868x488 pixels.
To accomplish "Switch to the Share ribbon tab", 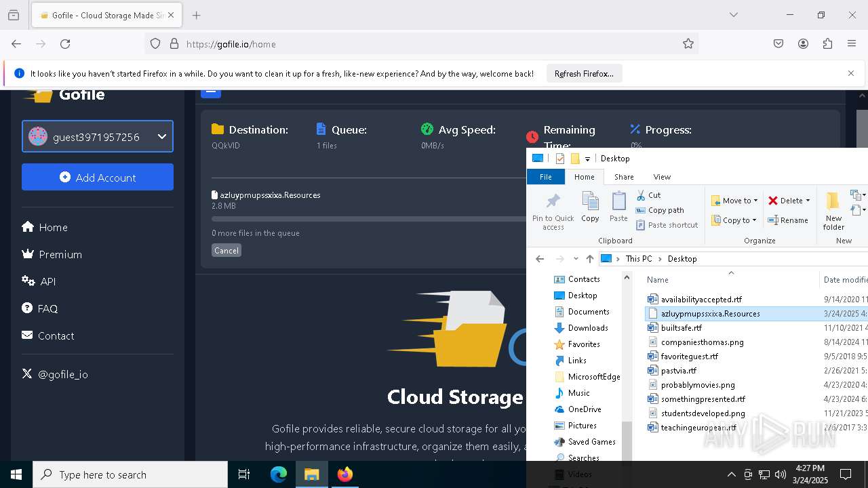I will 624,177.
